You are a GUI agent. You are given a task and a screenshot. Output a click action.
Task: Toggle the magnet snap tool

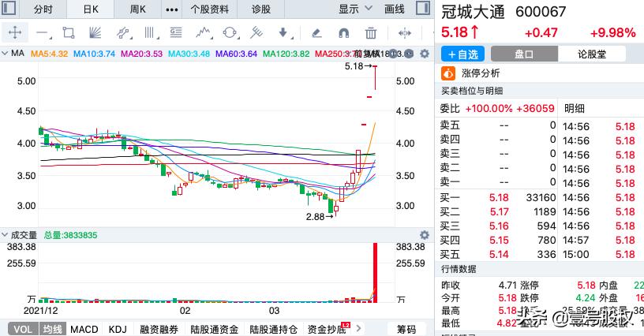coord(343,33)
